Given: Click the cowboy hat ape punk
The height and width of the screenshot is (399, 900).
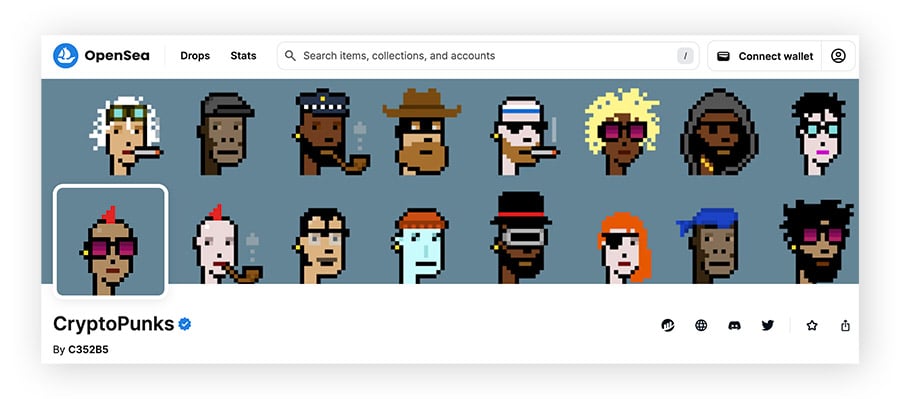Looking at the screenshot, I should pyautogui.click(x=422, y=132).
